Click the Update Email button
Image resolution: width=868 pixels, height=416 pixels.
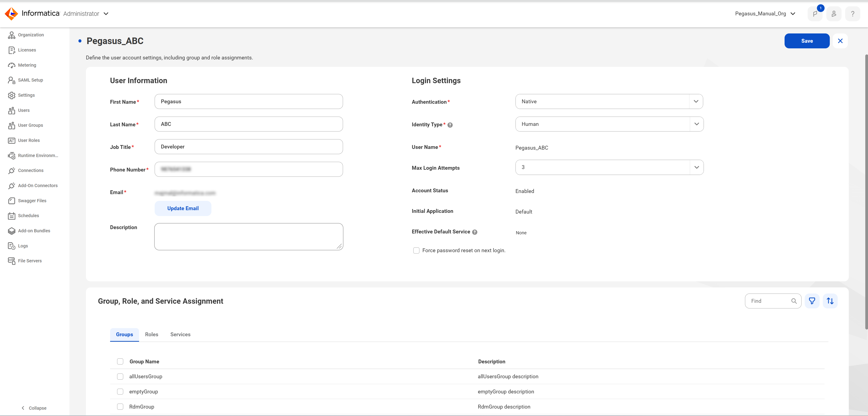click(x=183, y=209)
